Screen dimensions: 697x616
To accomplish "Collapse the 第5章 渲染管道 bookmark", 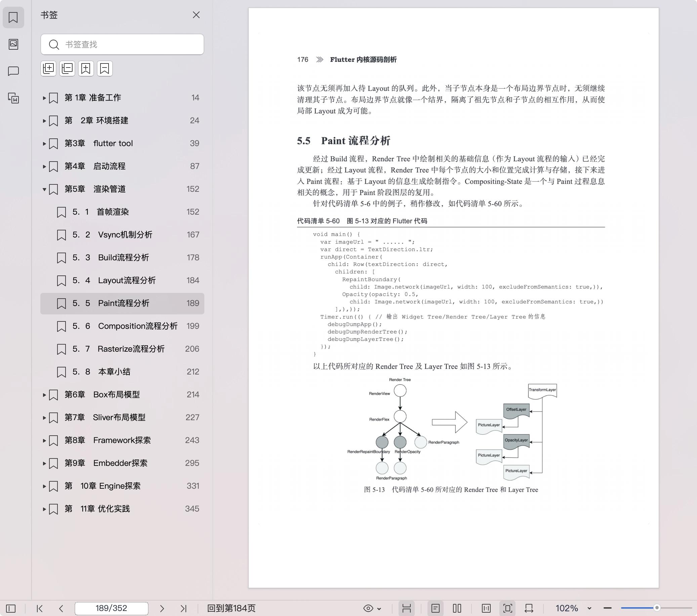I will pyautogui.click(x=44, y=189).
